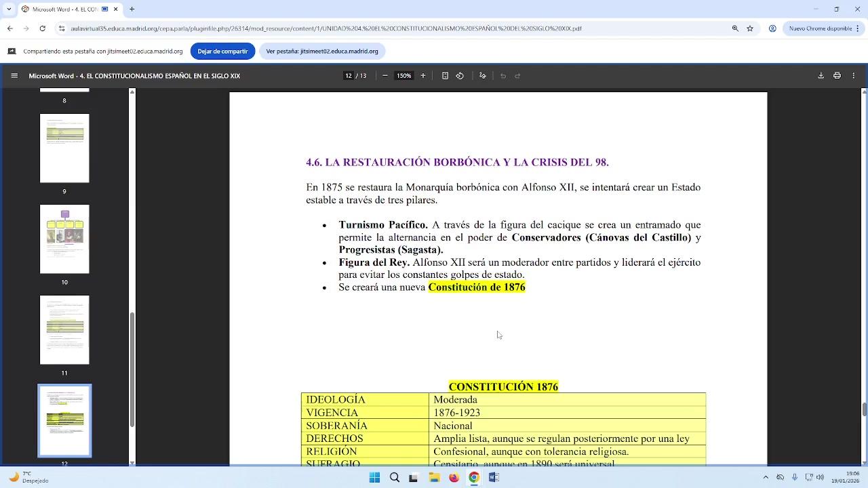Click the Microsoft Word browser tab
Screen dimensions: 868x488
point(61,9)
